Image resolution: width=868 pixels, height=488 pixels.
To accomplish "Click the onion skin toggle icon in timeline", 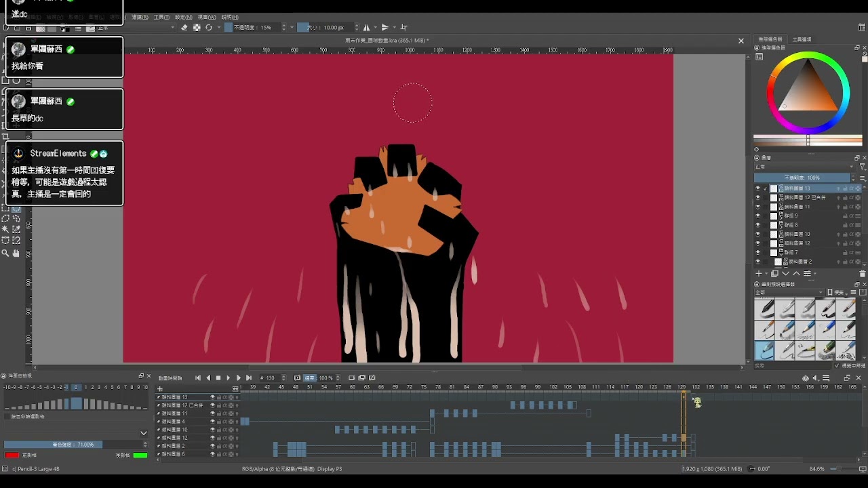I will pos(806,378).
